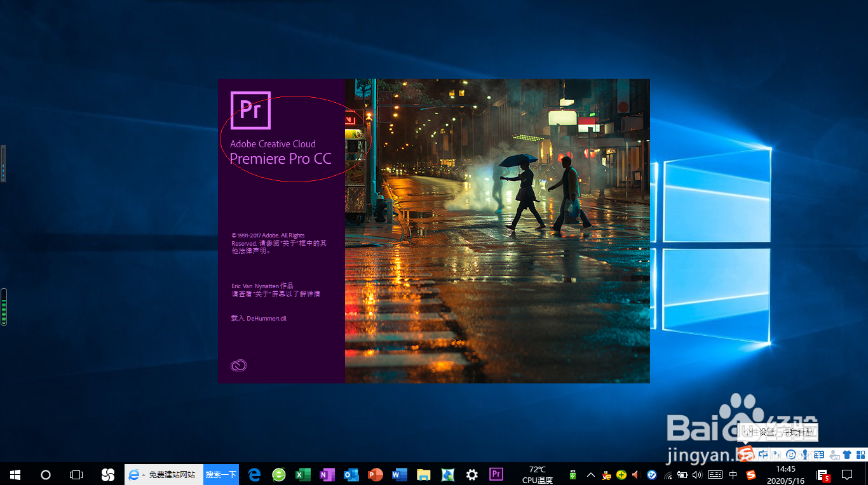Open the image viewer taskbar icon
868x485 pixels.
coord(448,474)
